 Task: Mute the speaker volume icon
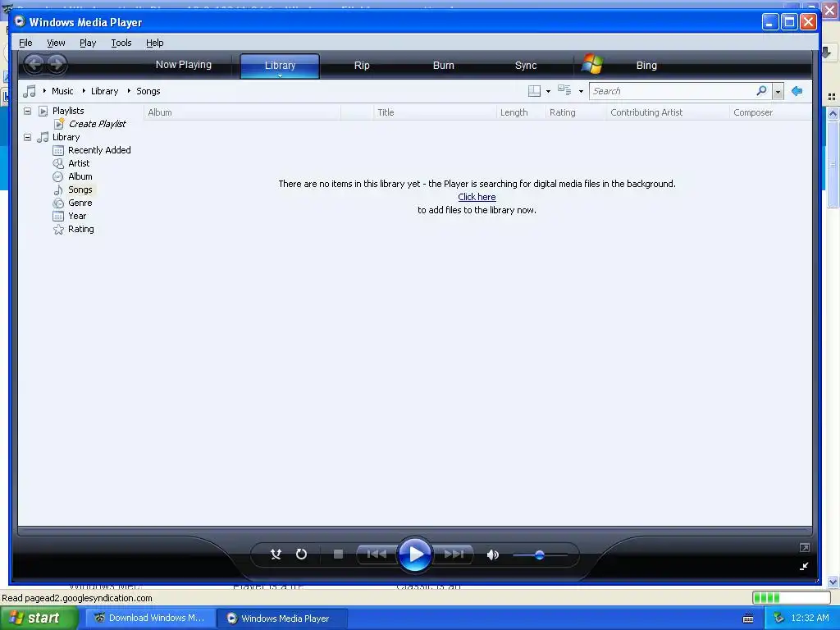click(x=493, y=555)
